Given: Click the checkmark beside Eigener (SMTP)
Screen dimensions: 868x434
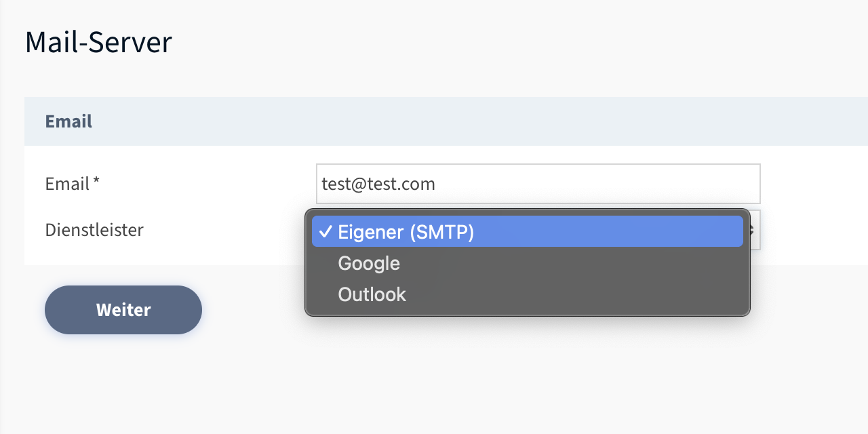Looking at the screenshot, I should pos(325,232).
